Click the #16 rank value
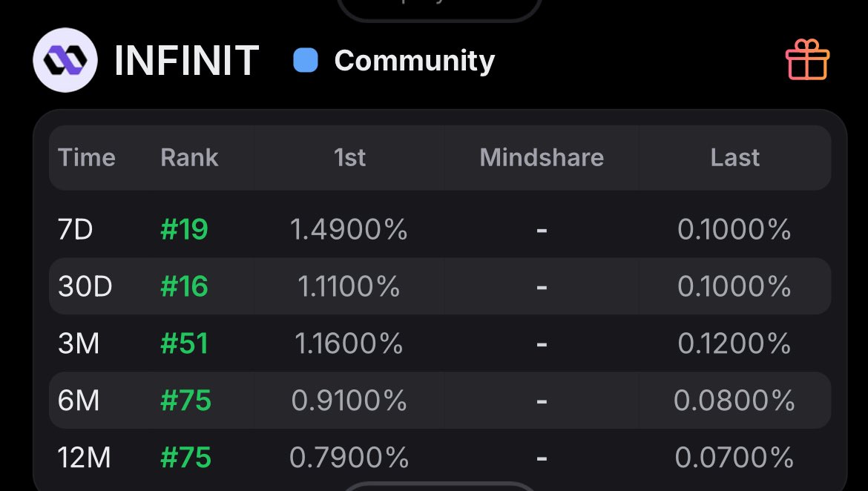This screenshot has height=491, width=868. click(184, 286)
